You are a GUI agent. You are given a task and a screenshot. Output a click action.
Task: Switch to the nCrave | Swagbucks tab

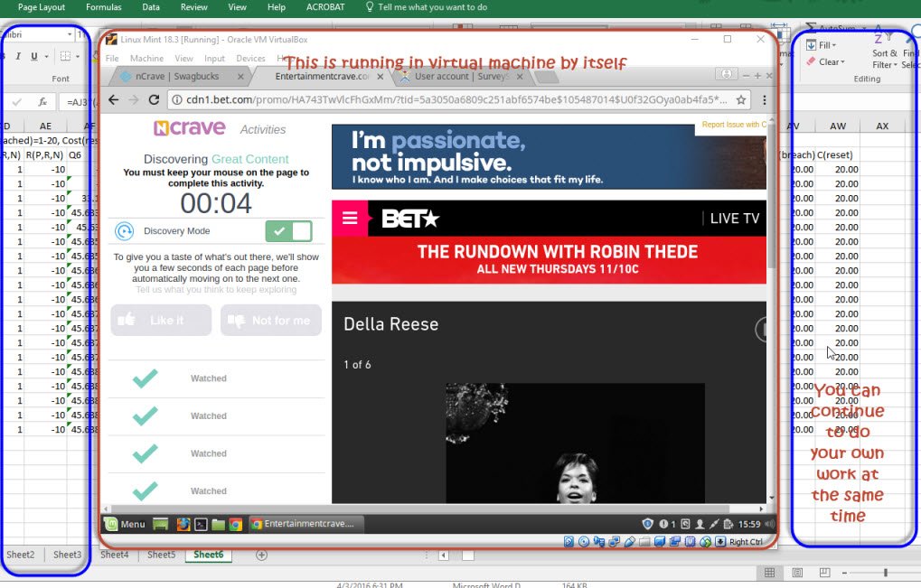tap(175, 76)
